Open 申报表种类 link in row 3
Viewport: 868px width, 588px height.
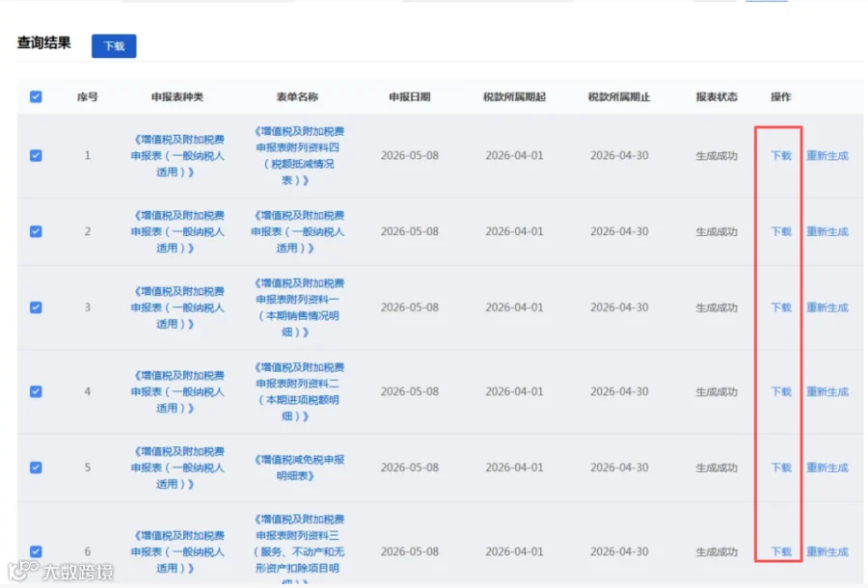pos(177,307)
